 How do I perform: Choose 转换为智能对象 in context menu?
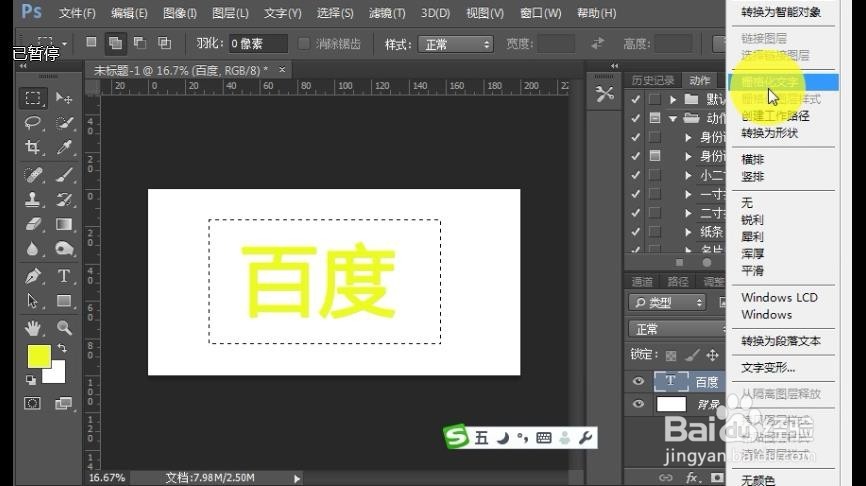[783, 12]
